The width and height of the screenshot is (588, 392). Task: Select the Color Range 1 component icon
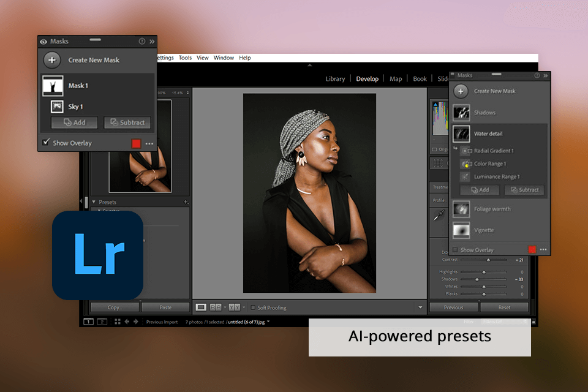pyautogui.click(x=466, y=164)
